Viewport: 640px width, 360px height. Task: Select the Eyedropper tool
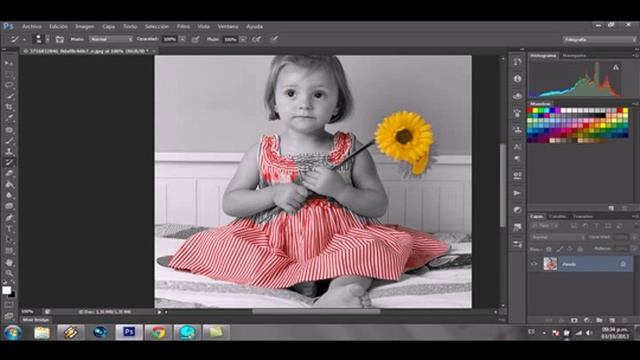(x=9, y=118)
